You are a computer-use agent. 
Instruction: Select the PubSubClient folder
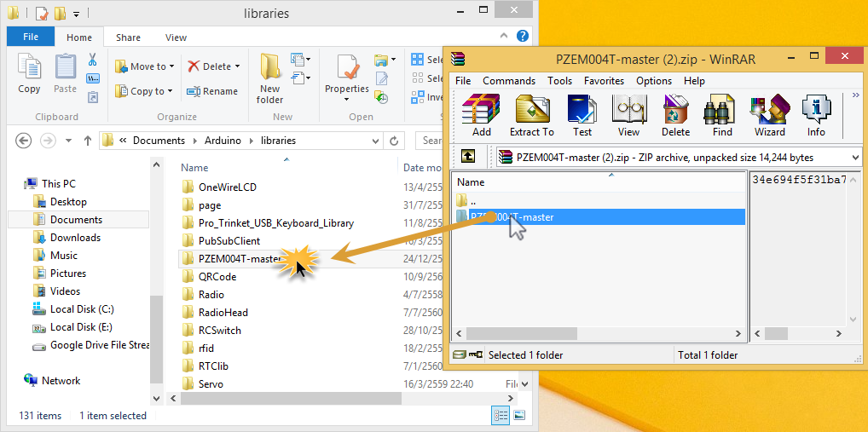[229, 241]
